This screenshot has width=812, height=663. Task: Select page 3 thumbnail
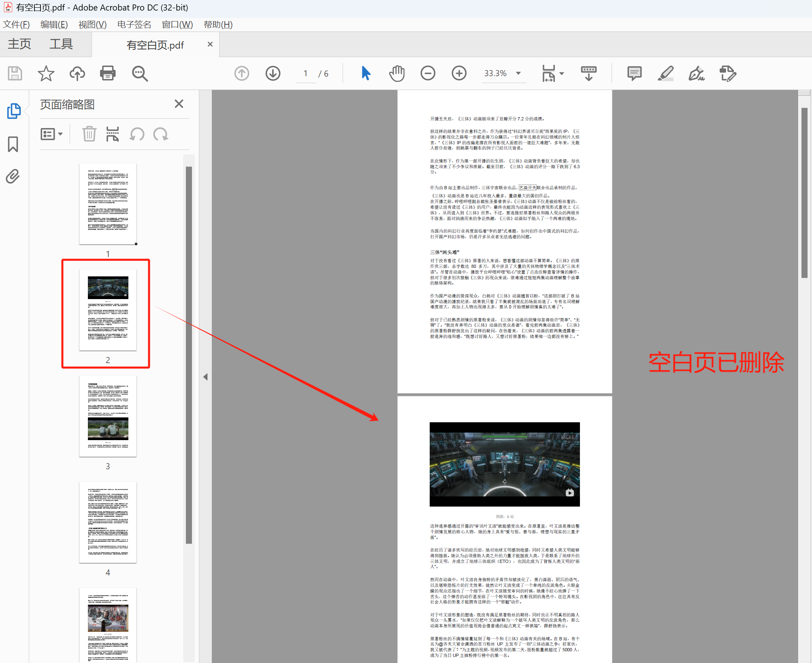pyautogui.click(x=108, y=416)
